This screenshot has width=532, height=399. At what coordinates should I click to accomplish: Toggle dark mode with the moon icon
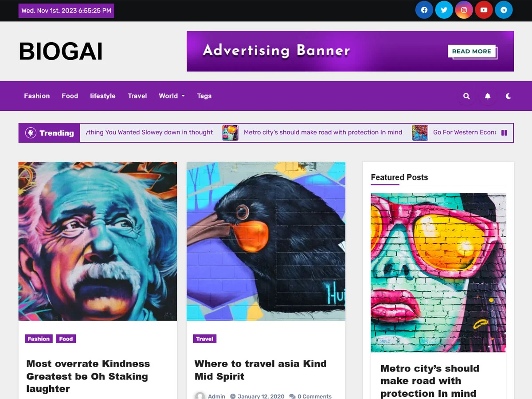(x=509, y=96)
